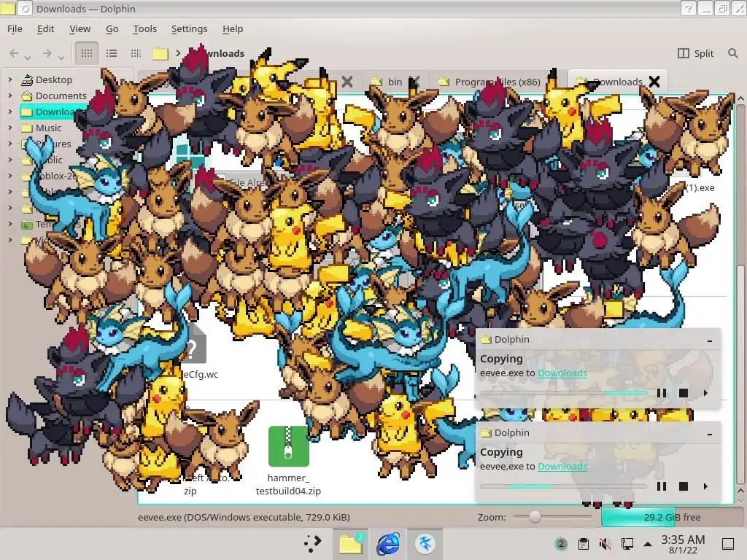Show hidden system tray icons arrow
This screenshot has height=560, width=747.
pos(648,543)
